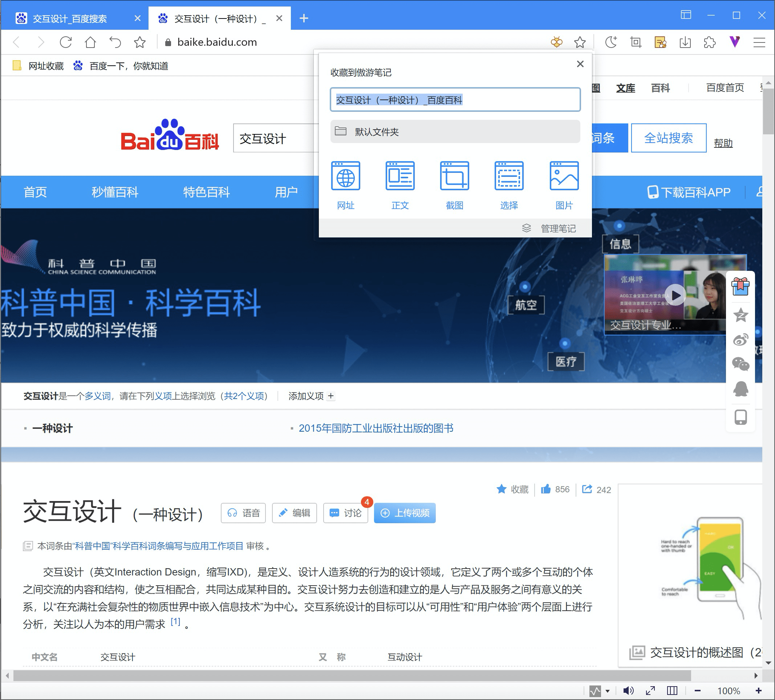
Task: Close the Maxnote collection popup
Action: tap(580, 64)
